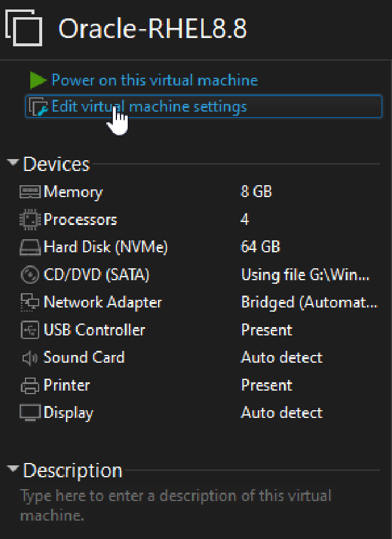This screenshot has height=539, width=392.
Task: Click the virtual machine icon beside the title
Action: click(x=24, y=28)
